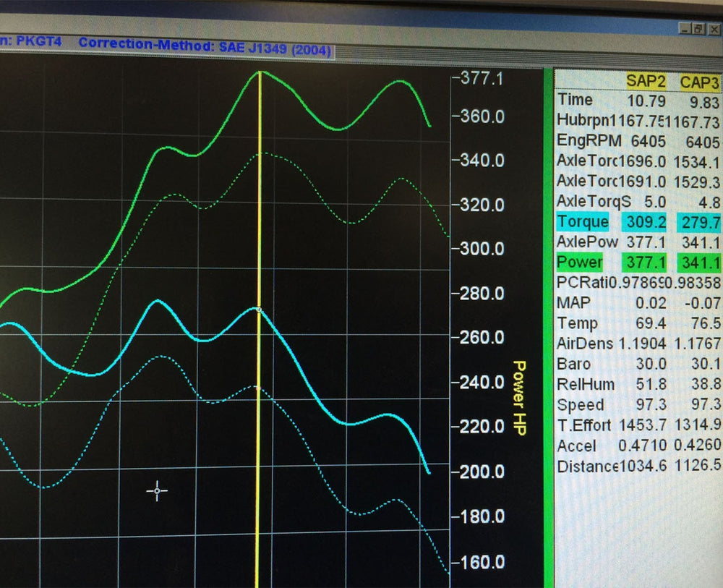
Task: Click the white crosshair cursor marker
Action: pyautogui.click(x=157, y=491)
